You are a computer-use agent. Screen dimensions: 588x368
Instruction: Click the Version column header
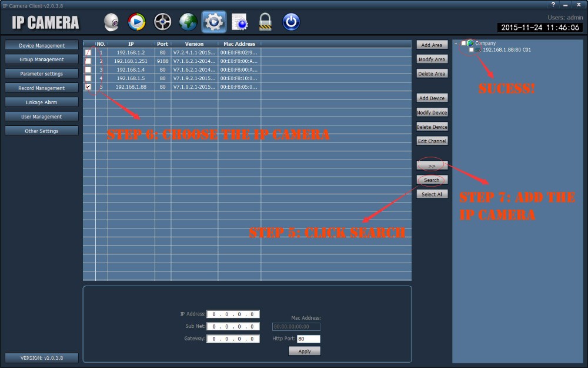point(194,44)
